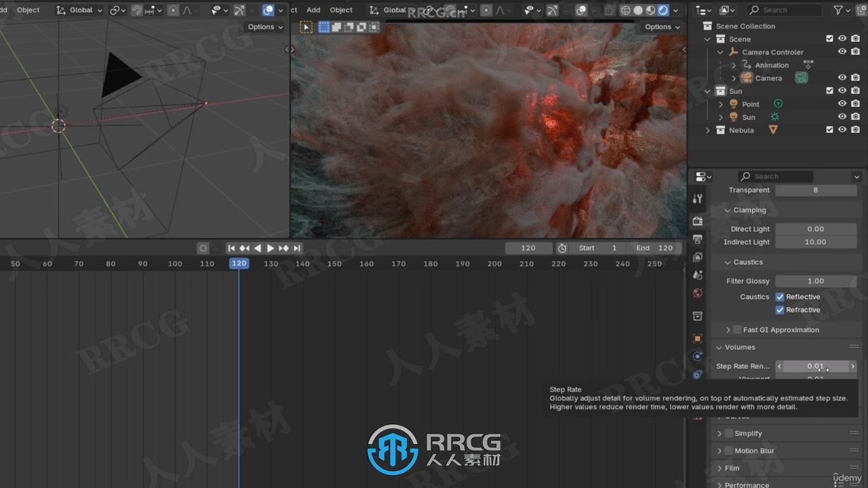
Task: Click the End frame field showing 120
Action: pyautogui.click(x=654, y=248)
